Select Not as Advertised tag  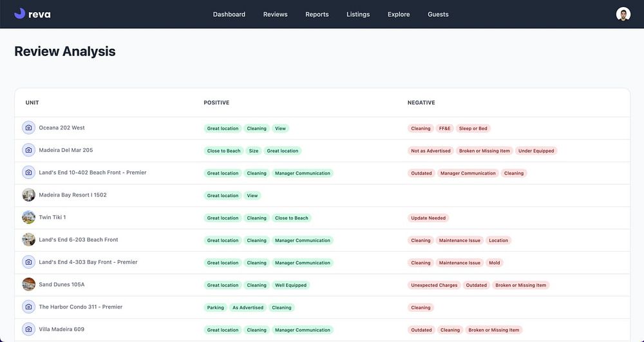pyautogui.click(x=431, y=151)
